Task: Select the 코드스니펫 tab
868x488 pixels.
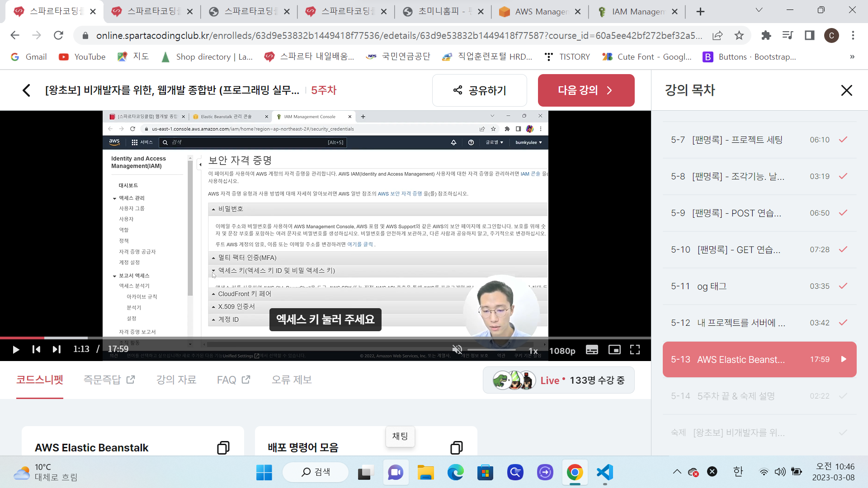Action: click(40, 380)
